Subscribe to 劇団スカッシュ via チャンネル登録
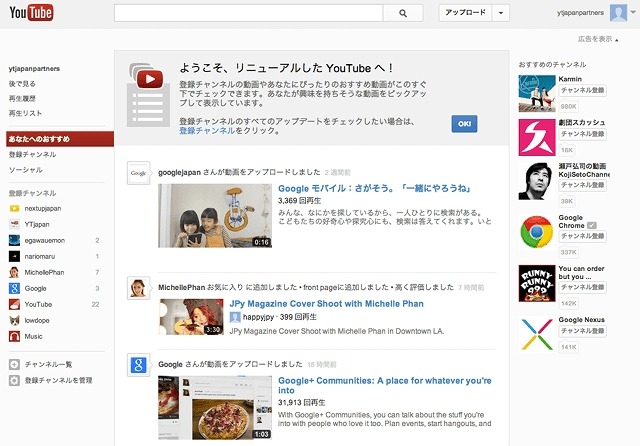 pos(582,134)
